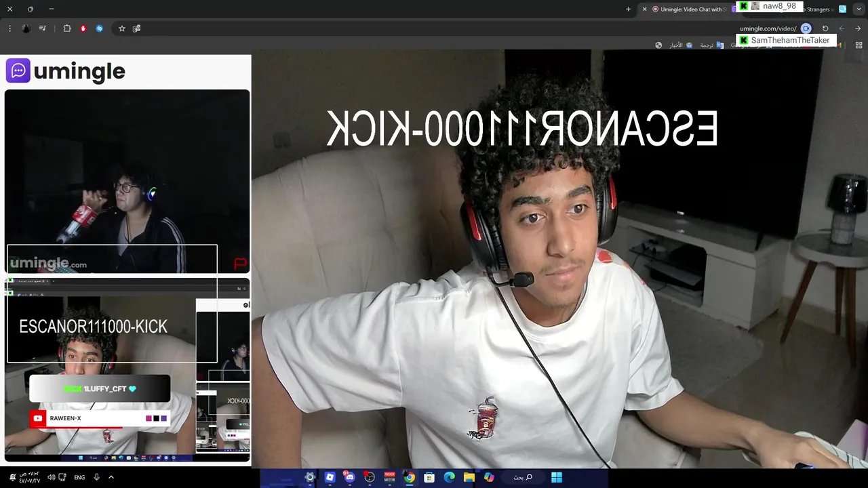Open the network tray icon
Screen dimensions: 868x488
[x=63, y=477]
